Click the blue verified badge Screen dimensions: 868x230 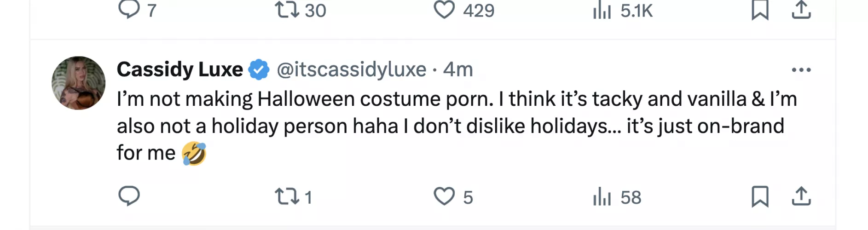tap(259, 70)
